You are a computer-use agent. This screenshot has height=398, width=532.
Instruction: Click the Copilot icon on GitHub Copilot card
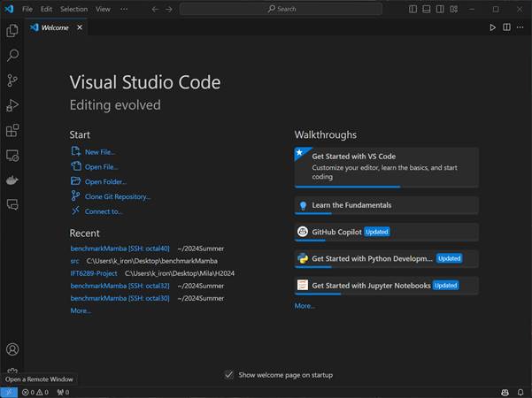pyautogui.click(x=303, y=232)
